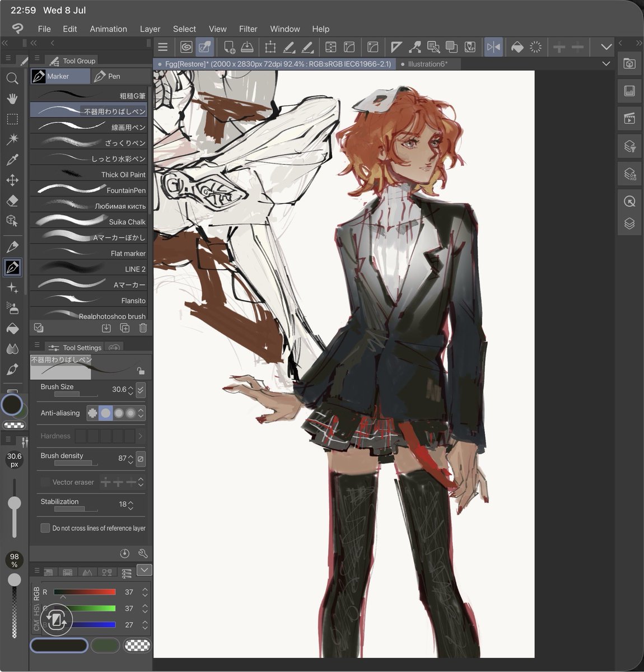Switch to the Pen tool group tab
Screen dimensions: 644x672
pyautogui.click(x=120, y=76)
